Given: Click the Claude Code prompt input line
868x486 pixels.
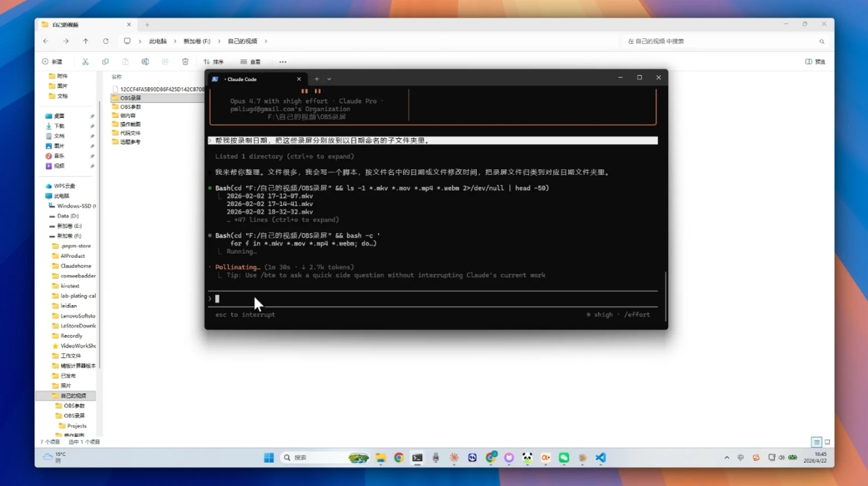Looking at the screenshot, I should point(433,299).
